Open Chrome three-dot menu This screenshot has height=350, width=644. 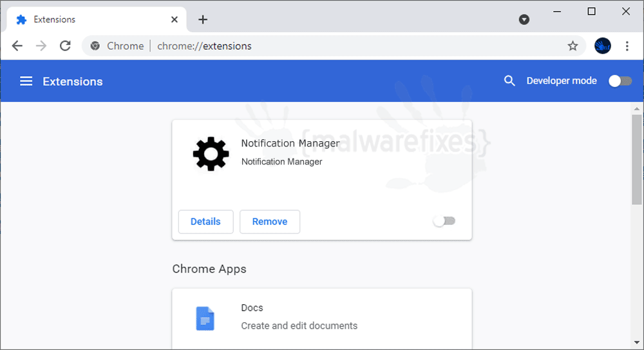pyautogui.click(x=627, y=46)
